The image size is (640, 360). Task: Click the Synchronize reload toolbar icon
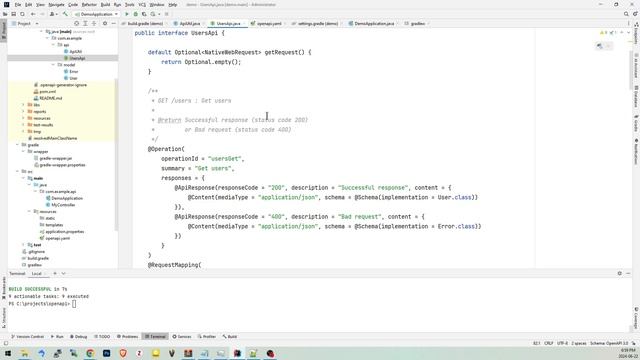(x=22, y=14)
